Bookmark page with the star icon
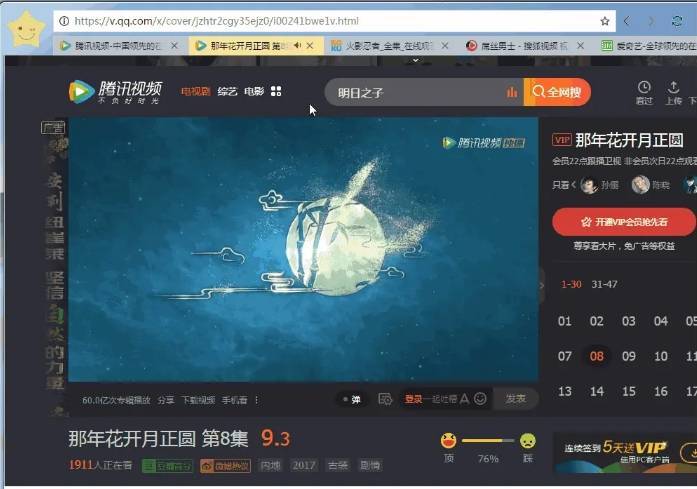 coord(605,21)
